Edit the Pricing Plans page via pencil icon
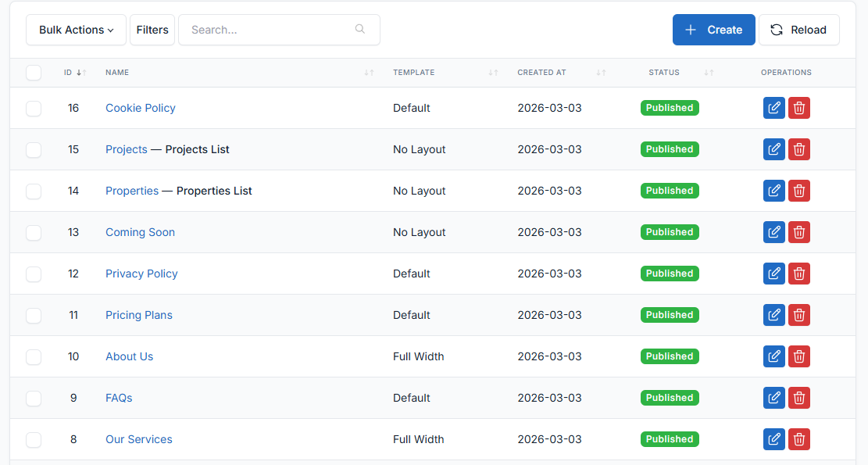Viewport: 868px width, 465px height. [x=773, y=315]
